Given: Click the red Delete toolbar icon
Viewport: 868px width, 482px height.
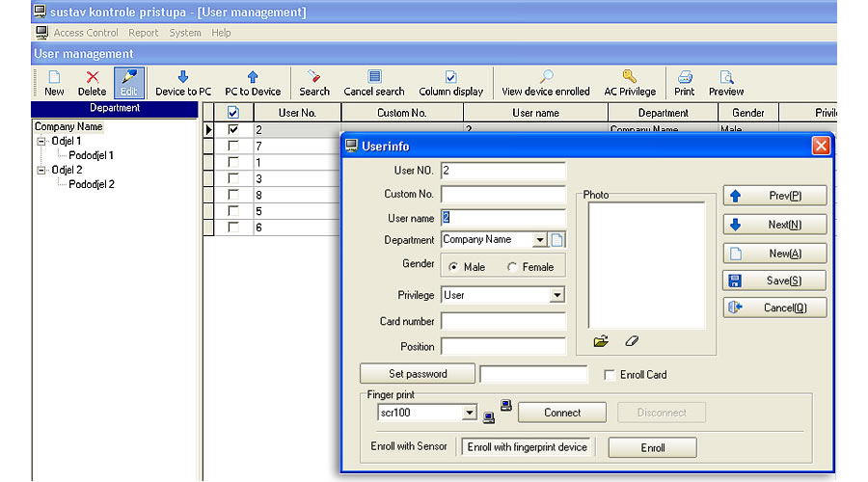Looking at the screenshot, I should point(93,77).
